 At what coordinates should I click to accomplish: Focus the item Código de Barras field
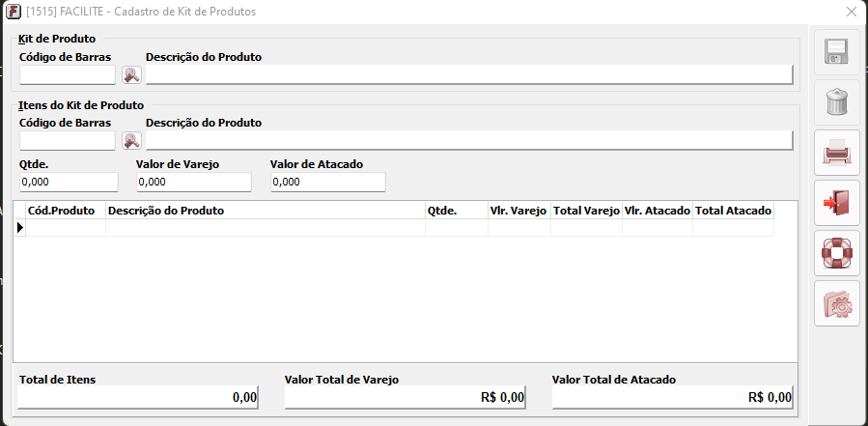(x=67, y=141)
